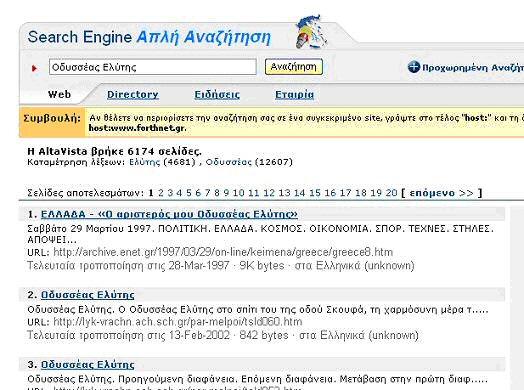Screen dimensions: 524x390
Task: Click the Search Engine Απλή Αναζήτηση heading
Action: tap(149, 37)
